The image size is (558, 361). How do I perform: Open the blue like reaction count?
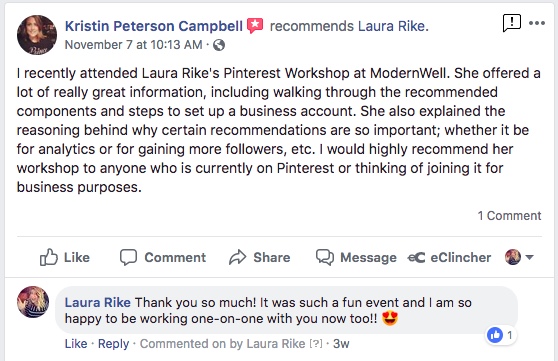tap(501, 335)
